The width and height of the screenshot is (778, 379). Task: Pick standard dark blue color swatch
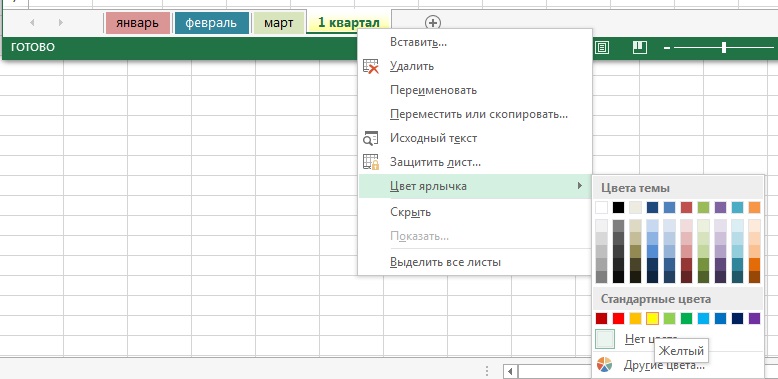(737, 318)
